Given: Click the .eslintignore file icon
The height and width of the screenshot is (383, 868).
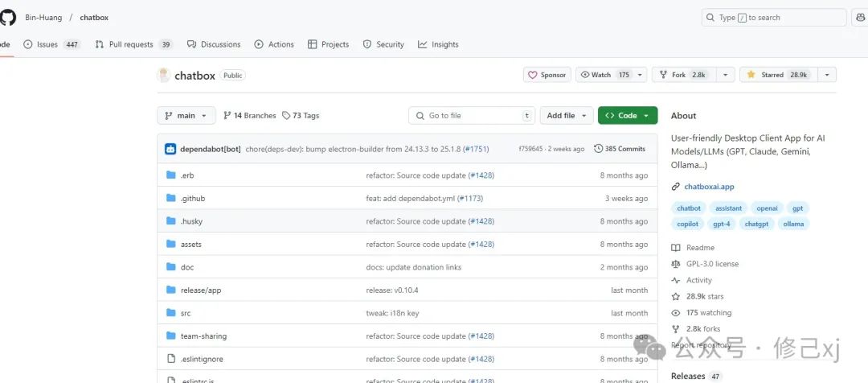Looking at the screenshot, I should point(170,359).
